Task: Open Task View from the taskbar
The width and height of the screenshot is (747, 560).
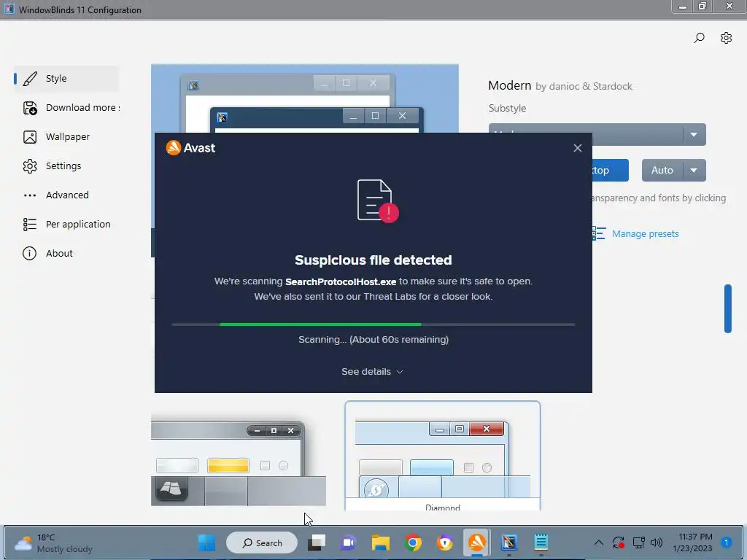Action: [317, 542]
